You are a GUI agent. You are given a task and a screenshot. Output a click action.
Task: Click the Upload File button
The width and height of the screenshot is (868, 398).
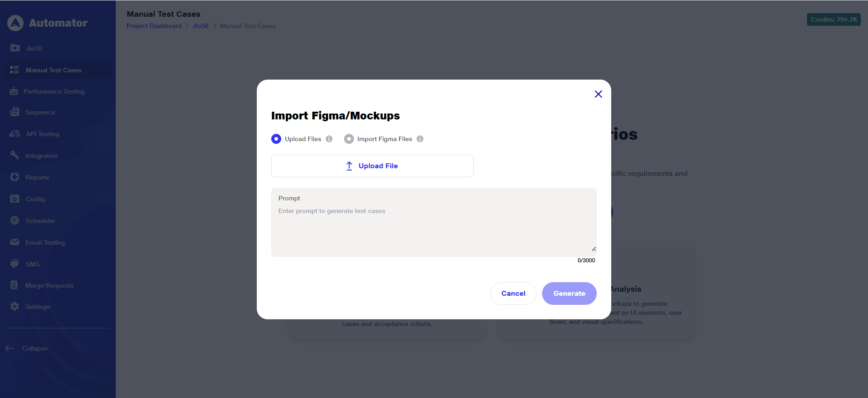372,166
